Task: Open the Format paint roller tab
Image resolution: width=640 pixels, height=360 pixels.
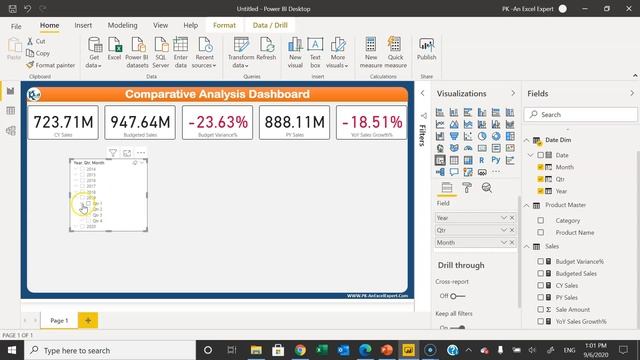Action: point(467,188)
